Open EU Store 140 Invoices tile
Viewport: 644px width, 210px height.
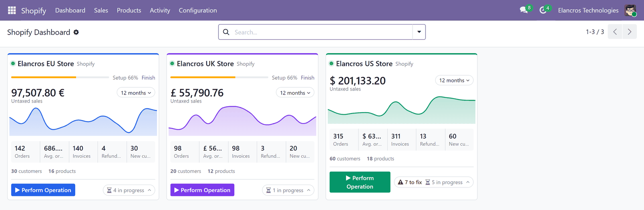[x=83, y=152]
